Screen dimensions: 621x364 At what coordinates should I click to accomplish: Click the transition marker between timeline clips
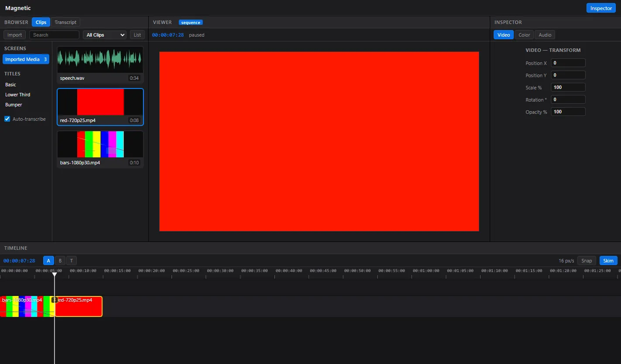tap(55, 300)
